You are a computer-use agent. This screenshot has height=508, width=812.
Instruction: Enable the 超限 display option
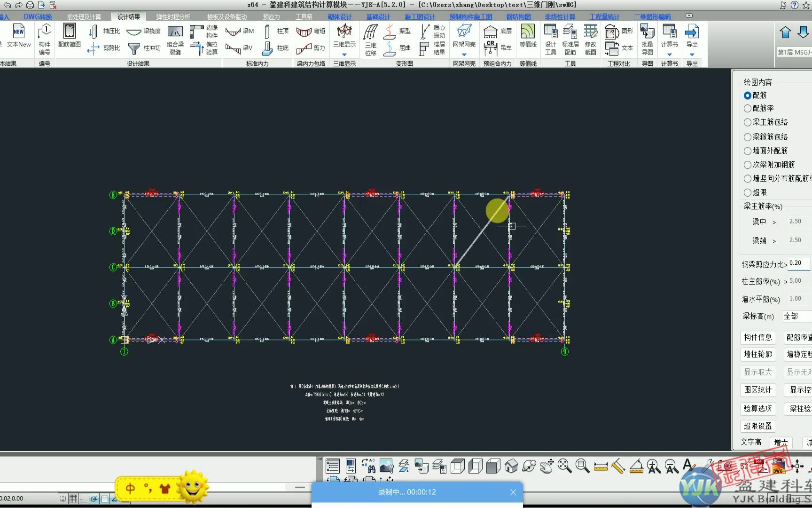pyautogui.click(x=747, y=192)
